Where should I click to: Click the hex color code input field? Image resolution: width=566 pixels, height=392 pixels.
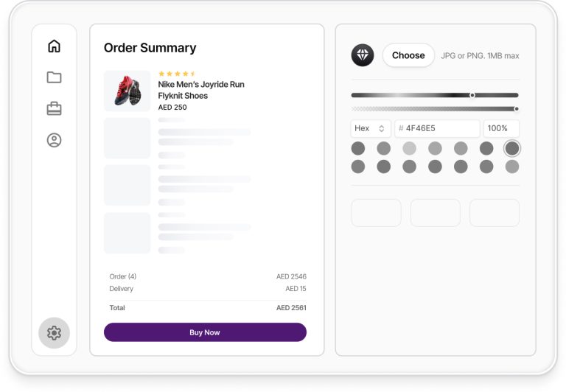(x=438, y=128)
